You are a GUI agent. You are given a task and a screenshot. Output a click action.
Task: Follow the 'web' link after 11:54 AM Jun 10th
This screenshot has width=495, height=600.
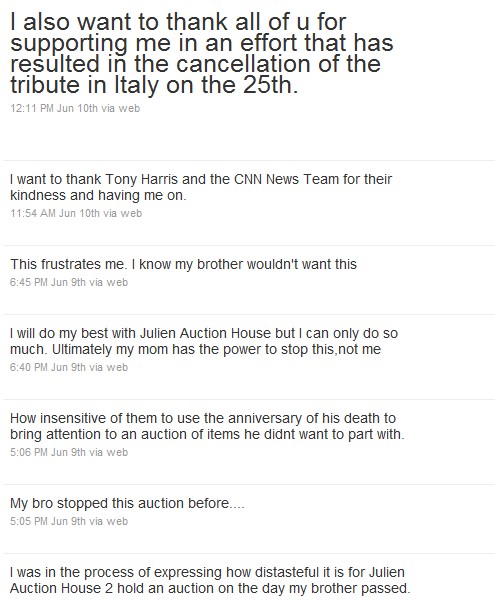click(131, 213)
